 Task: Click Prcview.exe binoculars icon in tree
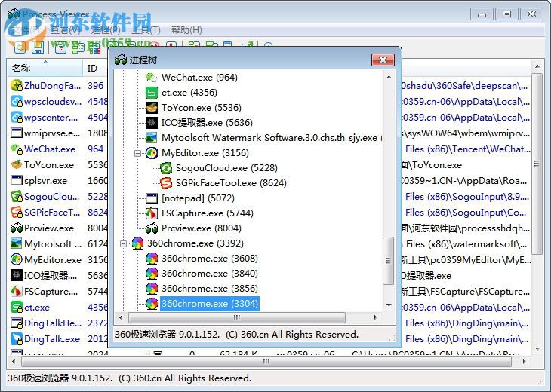(x=152, y=228)
